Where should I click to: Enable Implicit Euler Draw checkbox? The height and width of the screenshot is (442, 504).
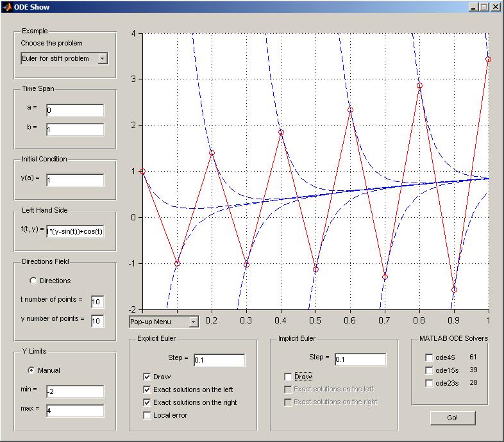[x=288, y=377]
